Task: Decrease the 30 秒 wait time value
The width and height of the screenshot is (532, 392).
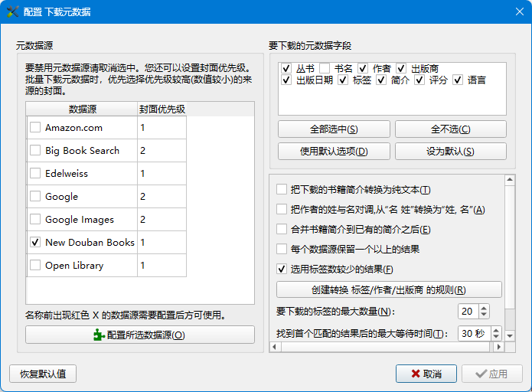Action: (x=495, y=338)
